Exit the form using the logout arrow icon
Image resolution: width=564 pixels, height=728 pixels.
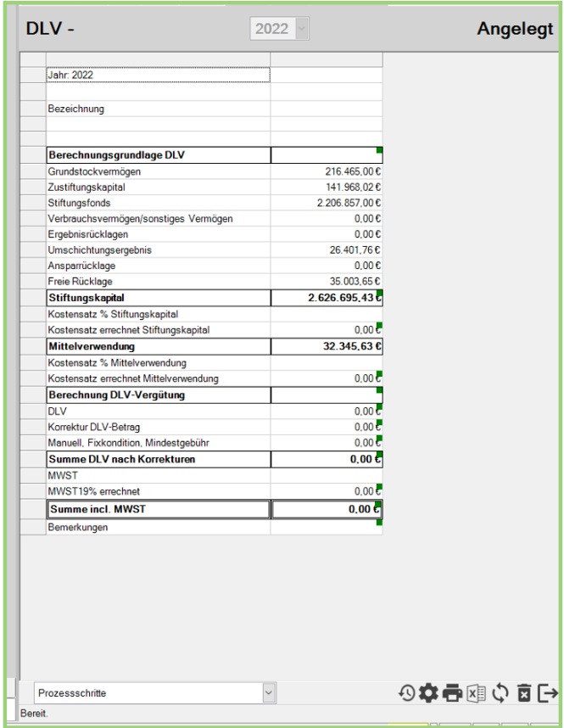(547, 693)
